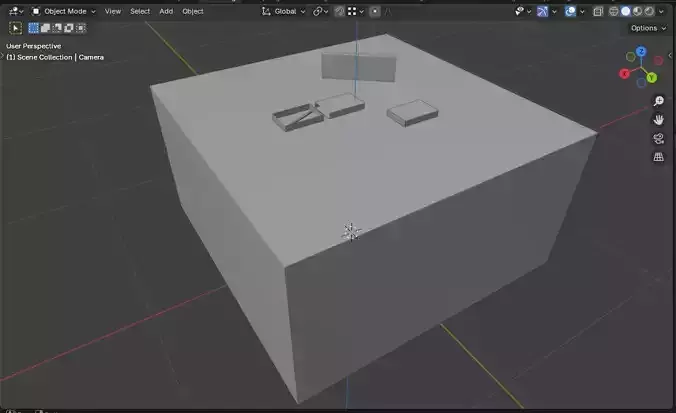Toggle the camera view icon

(x=658, y=138)
